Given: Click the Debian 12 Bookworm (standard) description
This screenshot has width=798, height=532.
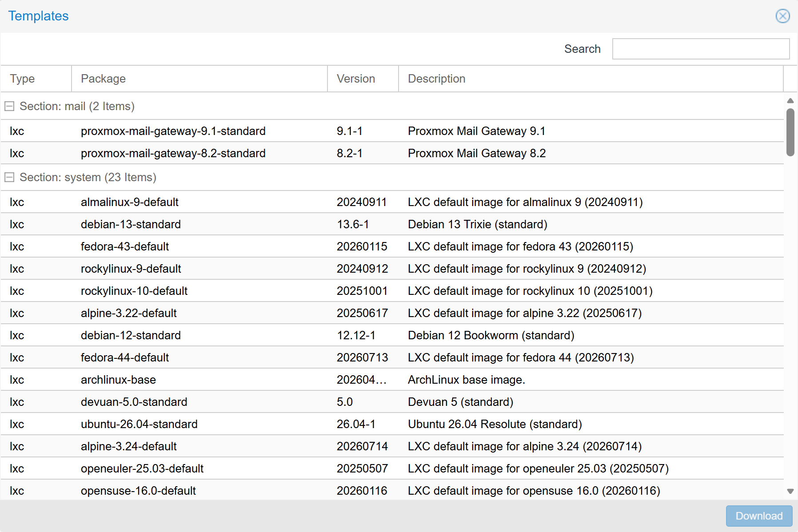Looking at the screenshot, I should pos(491,335).
